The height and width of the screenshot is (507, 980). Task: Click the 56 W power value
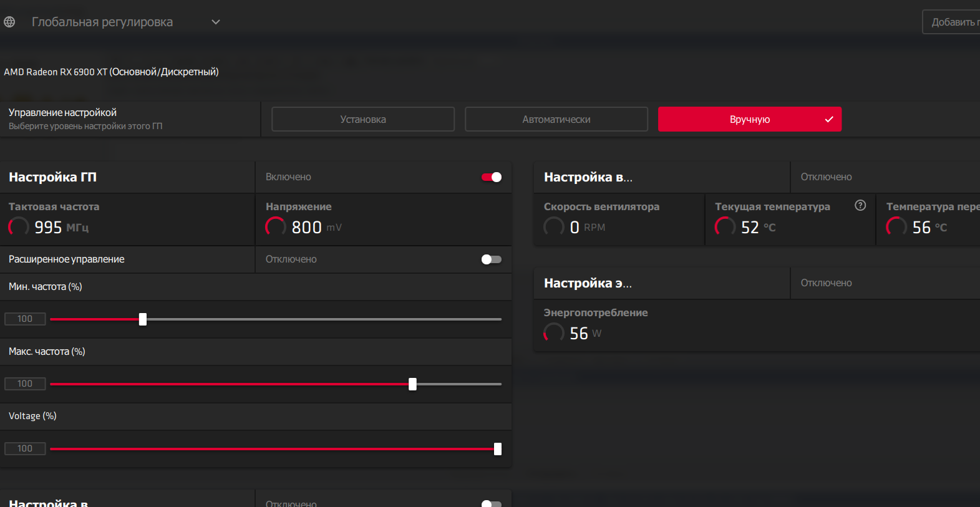(x=586, y=333)
